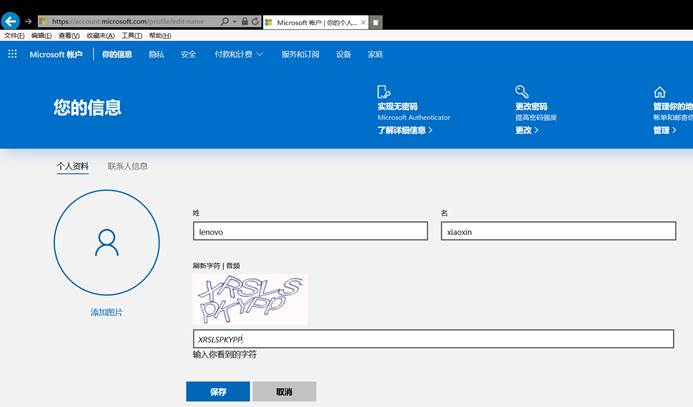Open the 帮助(H) menu
Image resolution: width=693 pixels, height=407 pixels.
(x=160, y=36)
